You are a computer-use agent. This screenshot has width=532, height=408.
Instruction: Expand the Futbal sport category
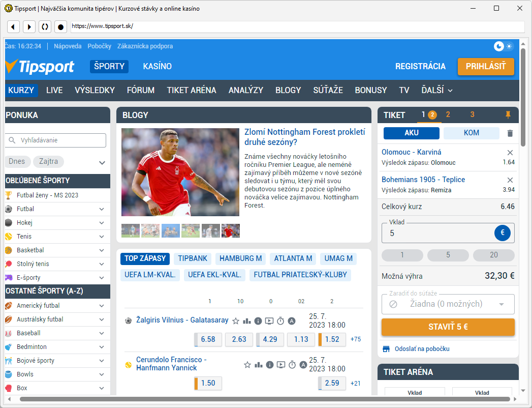(x=102, y=209)
